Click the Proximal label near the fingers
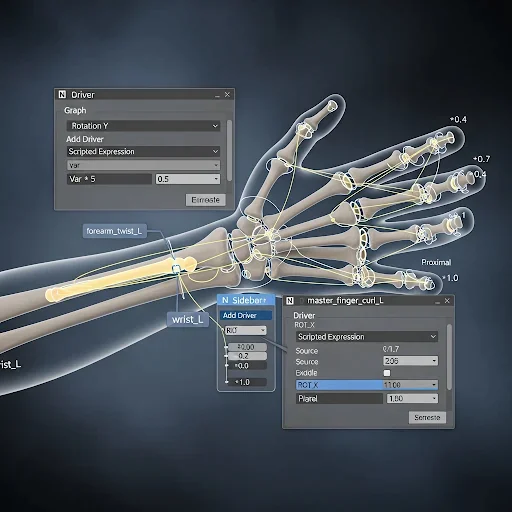Image resolution: width=512 pixels, height=512 pixels. click(436, 262)
